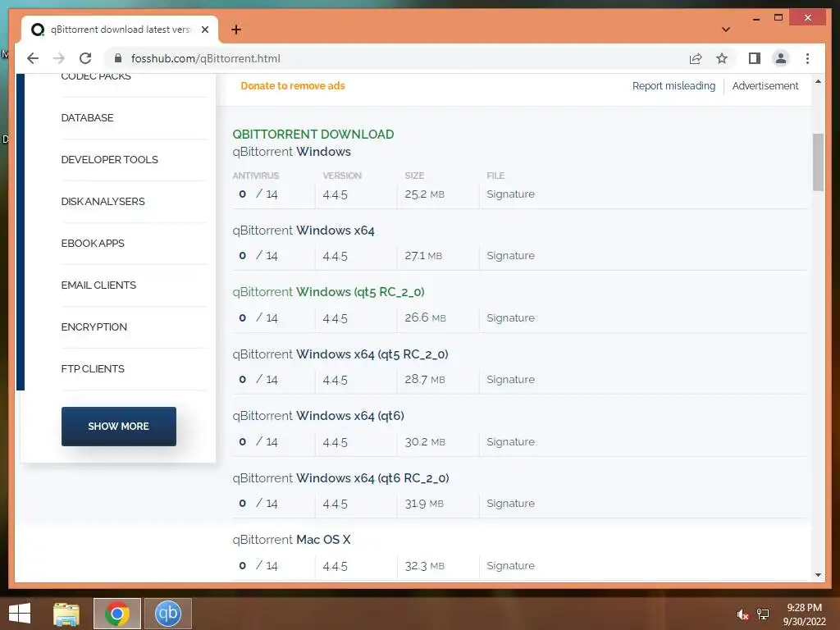The height and width of the screenshot is (630, 840).
Task: Open Signature for 32.3 MB file
Action: pos(510,566)
